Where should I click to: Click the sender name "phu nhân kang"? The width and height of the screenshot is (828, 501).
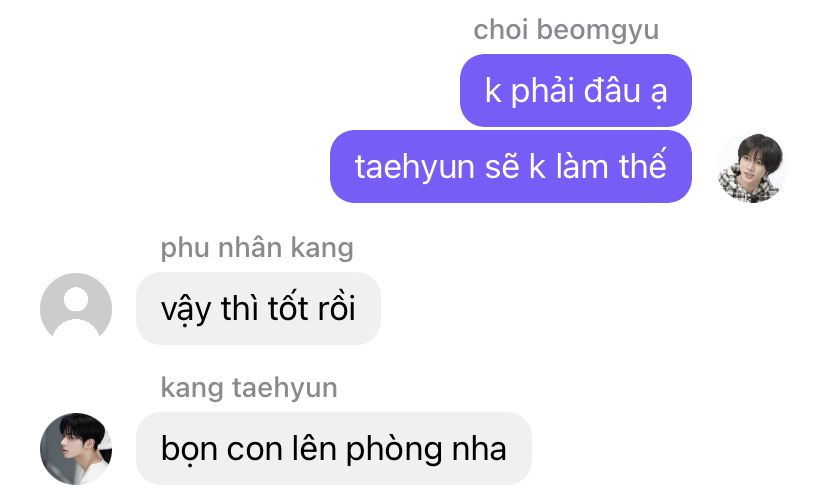coord(257,248)
